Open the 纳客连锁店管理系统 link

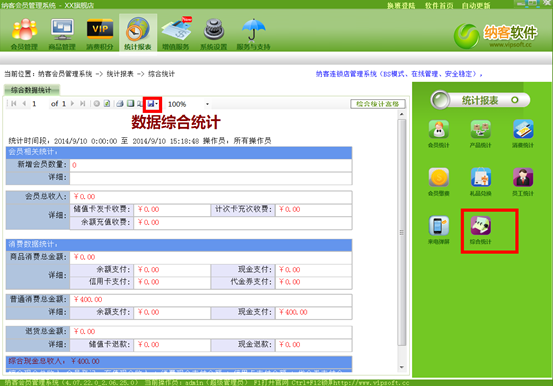(399, 74)
